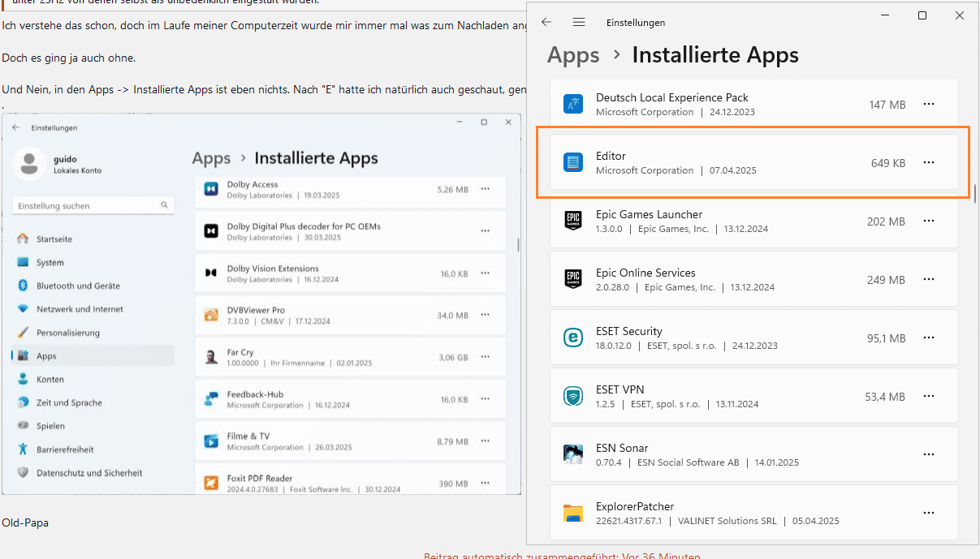Screen dimensions: 980x559
Task: Click the ESN Sonar icon
Action: tap(574, 454)
